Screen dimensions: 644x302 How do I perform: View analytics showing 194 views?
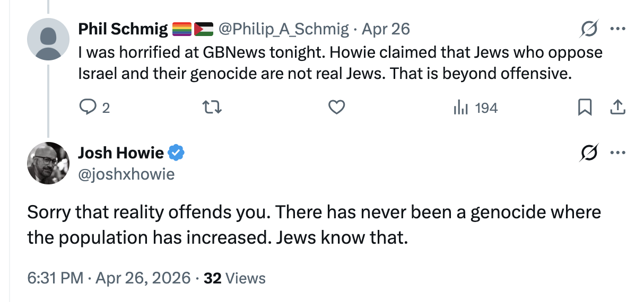[x=475, y=108]
